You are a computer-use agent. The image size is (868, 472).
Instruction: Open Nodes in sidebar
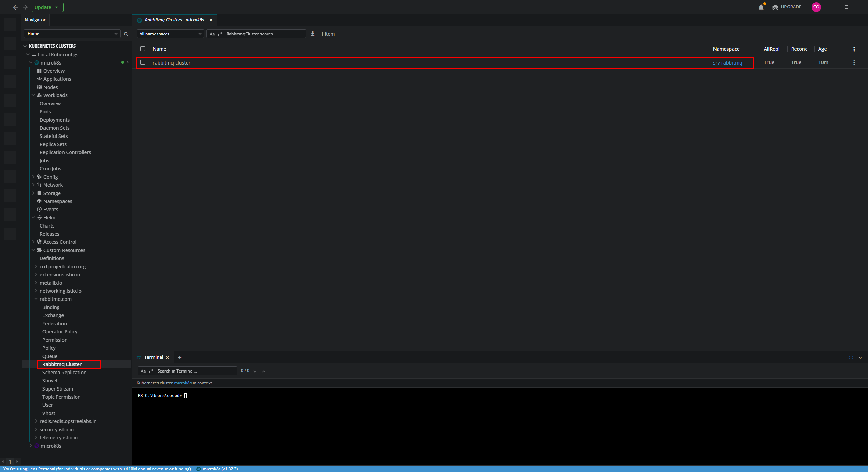pos(51,87)
